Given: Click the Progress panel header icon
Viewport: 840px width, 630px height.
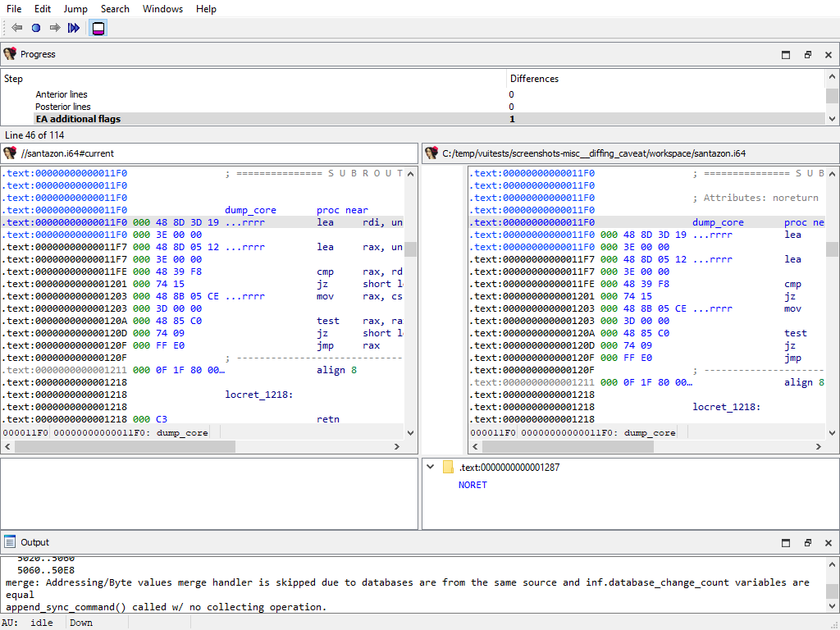Looking at the screenshot, I should tap(10, 54).
